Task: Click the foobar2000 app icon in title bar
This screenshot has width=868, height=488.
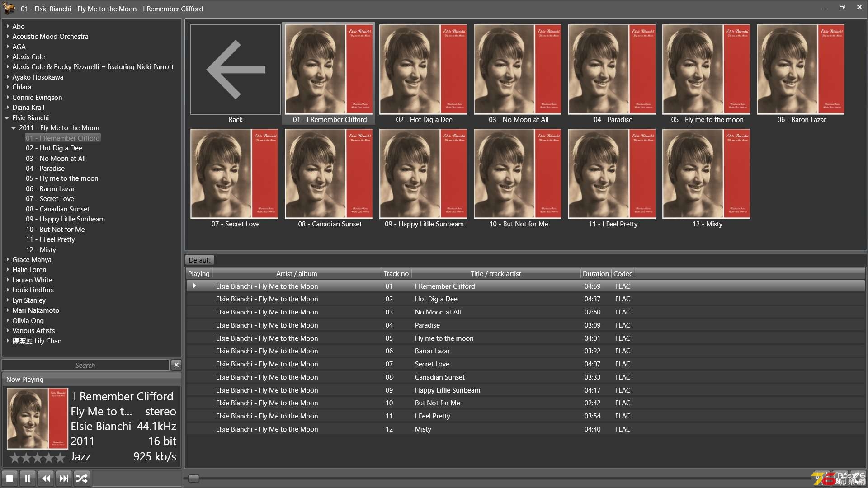Action: click(x=9, y=9)
